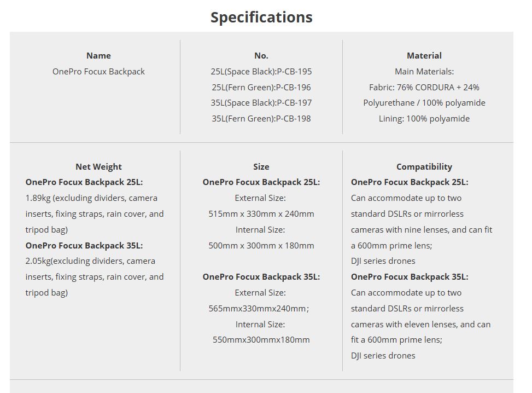The height and width of the screenshot is (393, 532).
Task: Click internal size 550mmx300mmx180mm
Action: (261, 340)
